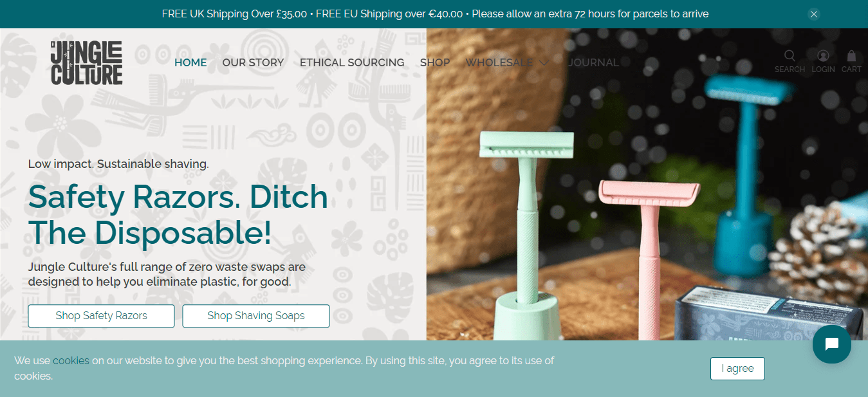
Task: Accept cookies with I agree
Action: 737,369
